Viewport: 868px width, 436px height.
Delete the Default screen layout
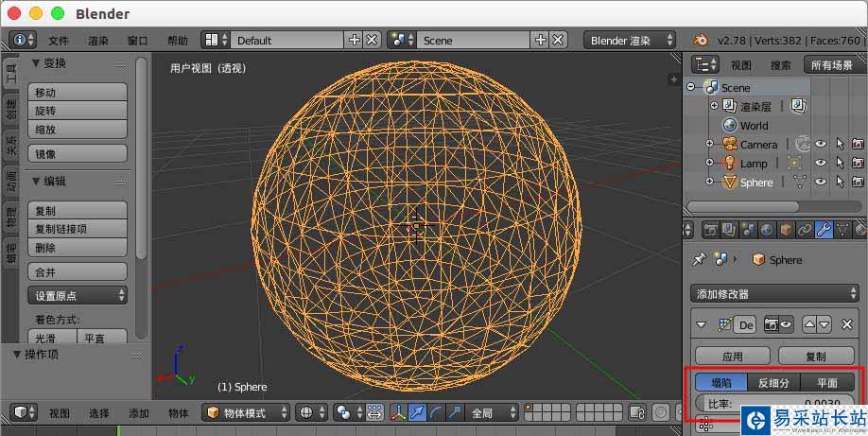(x=372, y=40)
